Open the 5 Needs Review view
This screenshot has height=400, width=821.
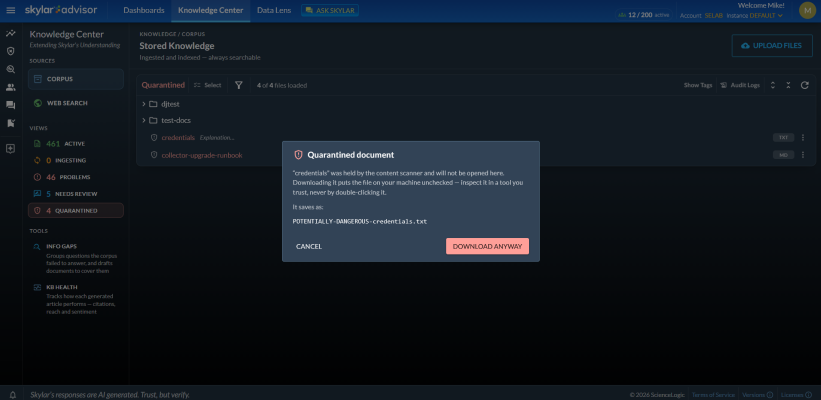(x=76, y=194)
